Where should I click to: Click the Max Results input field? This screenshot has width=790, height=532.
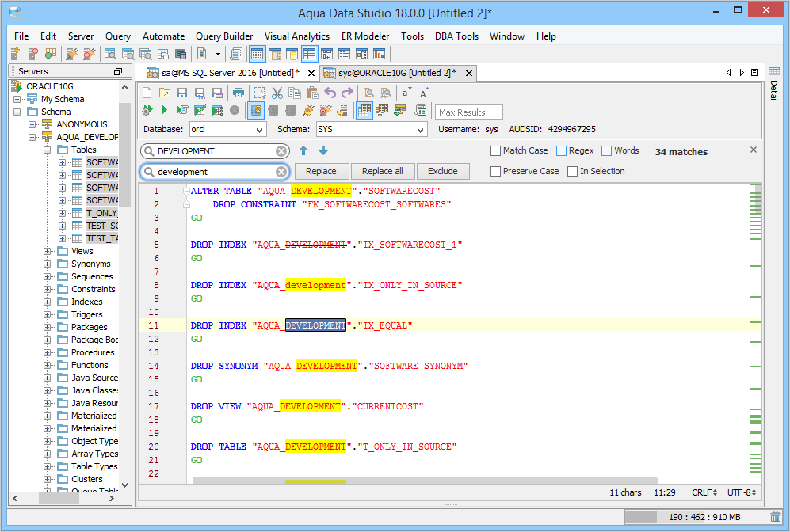[x=469, y=112]
